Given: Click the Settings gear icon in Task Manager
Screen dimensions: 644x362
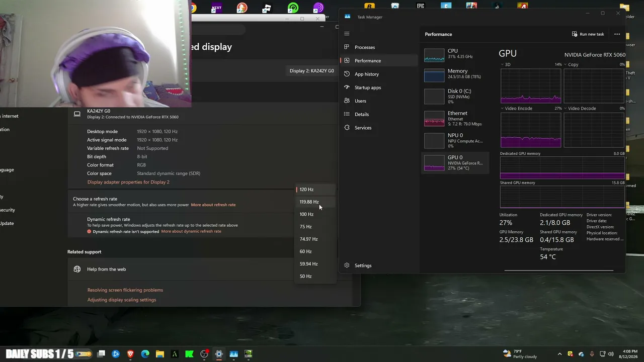Looking at the screenshot, I should coord(347,265).
